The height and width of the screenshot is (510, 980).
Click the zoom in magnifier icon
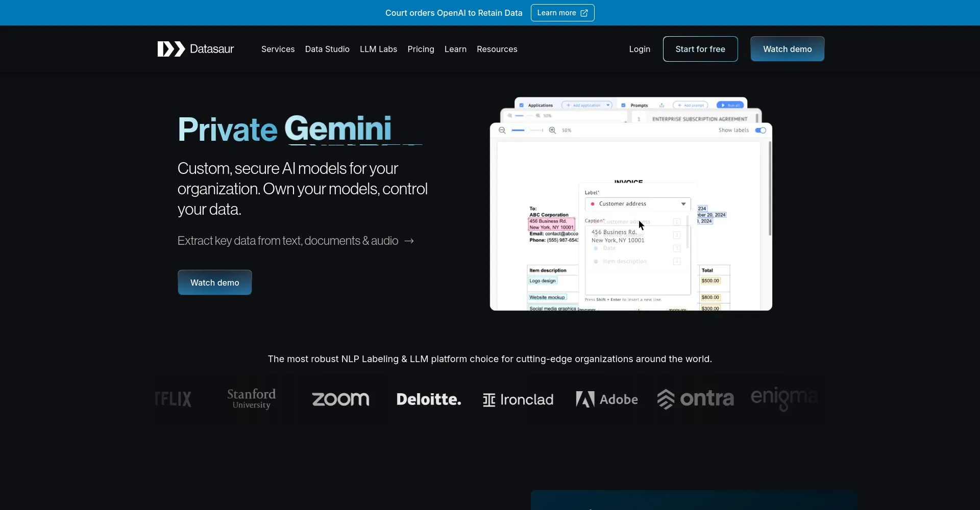pyautogui.click(x=552, y=131)
